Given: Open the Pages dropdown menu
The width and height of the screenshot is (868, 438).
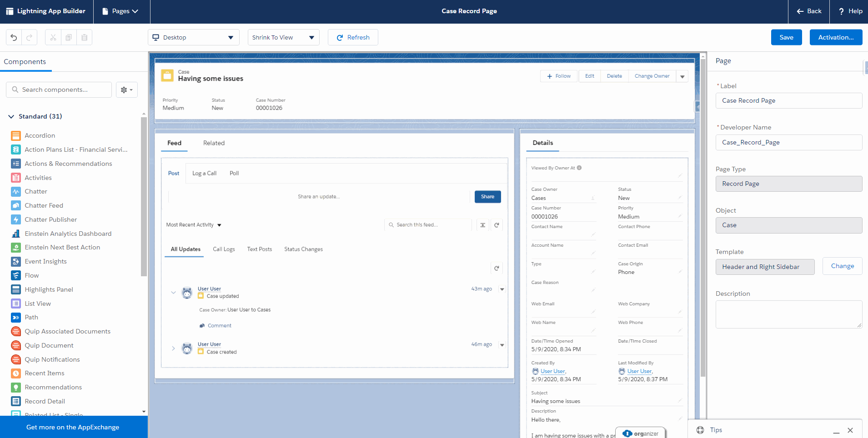Looking at the screenshot, I should click(120, 11).
